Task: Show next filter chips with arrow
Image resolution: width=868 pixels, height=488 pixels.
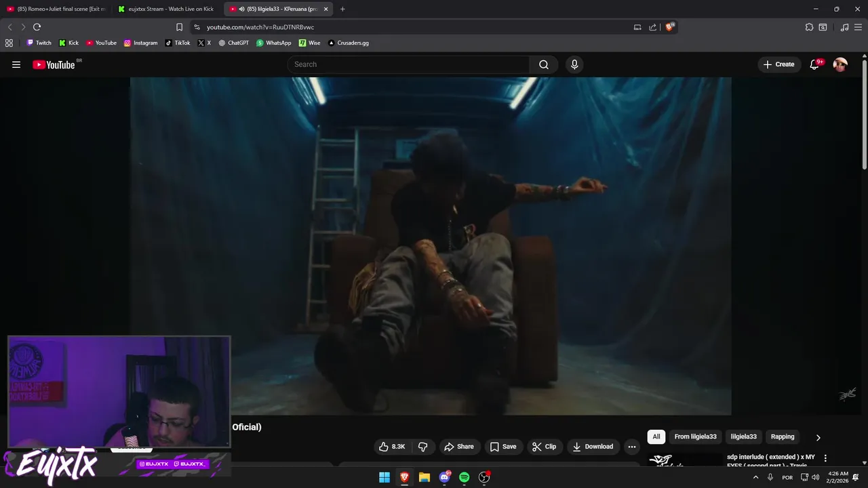Action: (818, 437)
